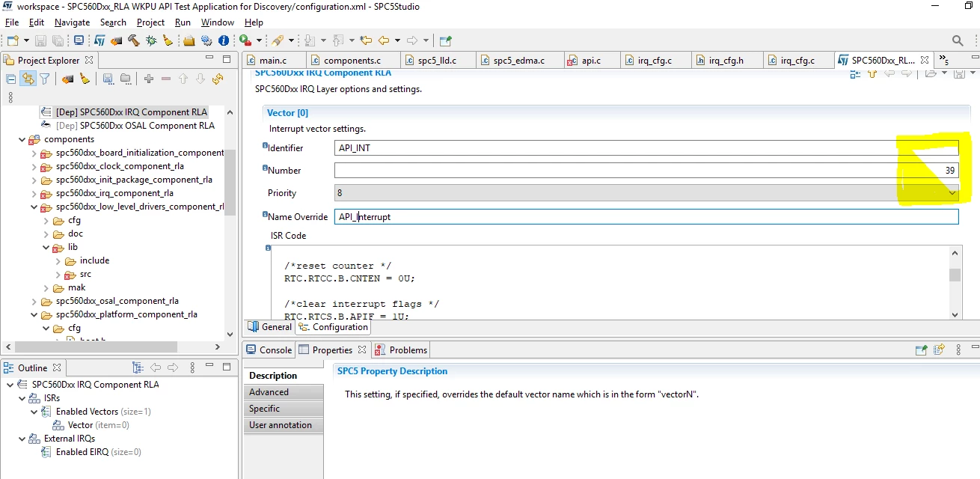The image size is (980, 479).
Task: Click into the Name Override field
Action: click(x=646, y=217)
